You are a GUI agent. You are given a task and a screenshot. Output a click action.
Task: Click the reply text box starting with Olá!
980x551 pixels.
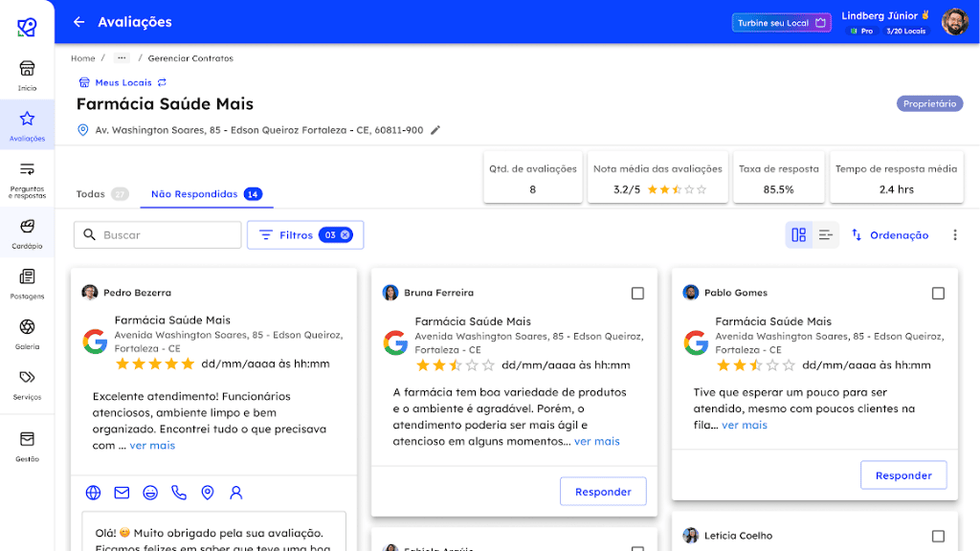coord(213,532)
